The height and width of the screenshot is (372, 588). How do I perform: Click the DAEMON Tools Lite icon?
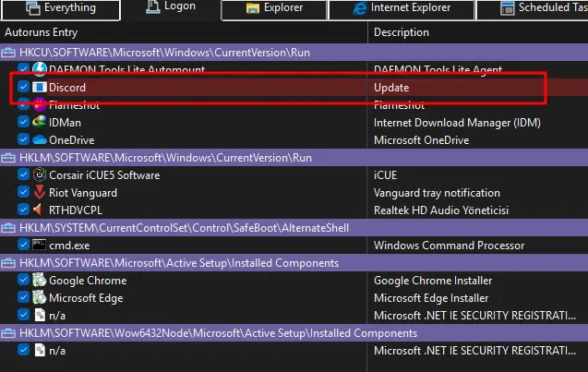point(40,69)
